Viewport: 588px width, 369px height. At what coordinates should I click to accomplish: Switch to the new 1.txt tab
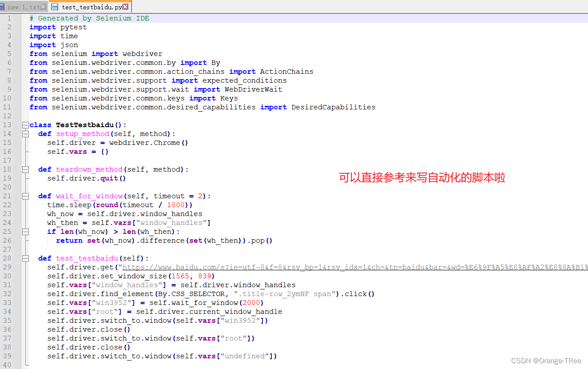24,7
